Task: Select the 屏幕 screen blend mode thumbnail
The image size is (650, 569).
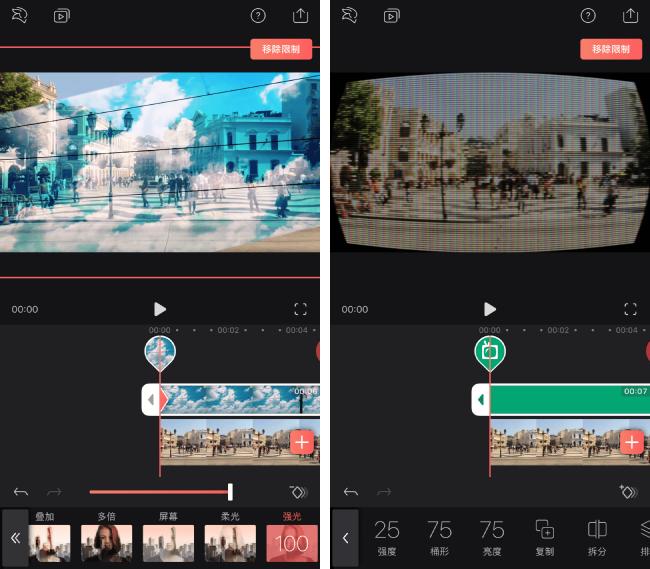Action: [168, 543]
